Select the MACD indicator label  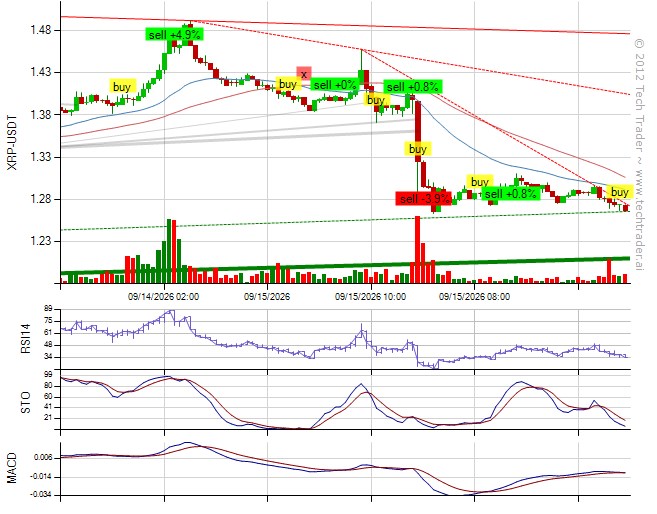point(12,468)
